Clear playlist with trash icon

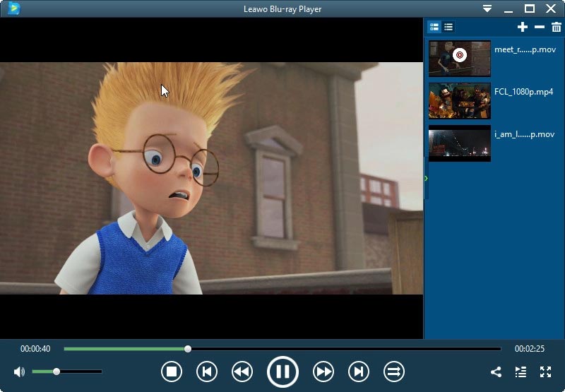click(557, 27)
